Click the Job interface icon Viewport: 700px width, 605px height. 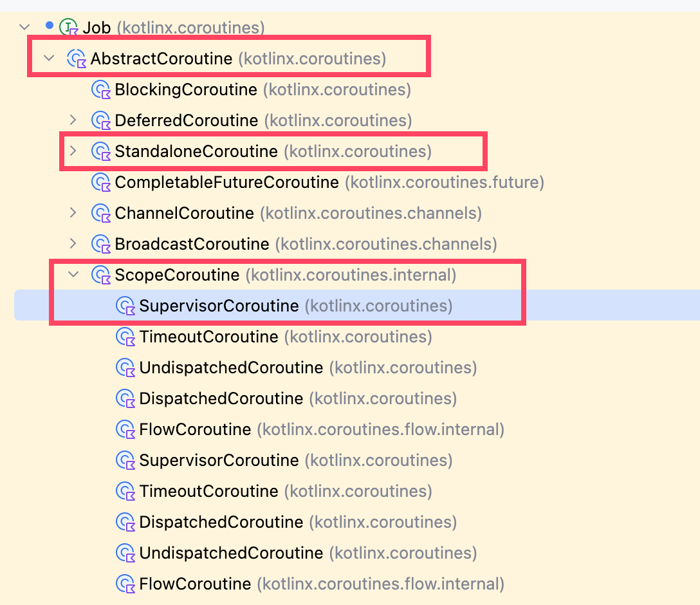[68, 28]
